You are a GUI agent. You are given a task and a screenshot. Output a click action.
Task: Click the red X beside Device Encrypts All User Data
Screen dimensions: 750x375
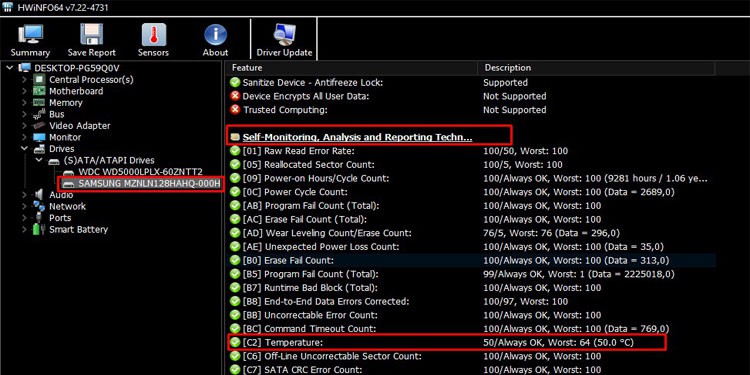235,96
